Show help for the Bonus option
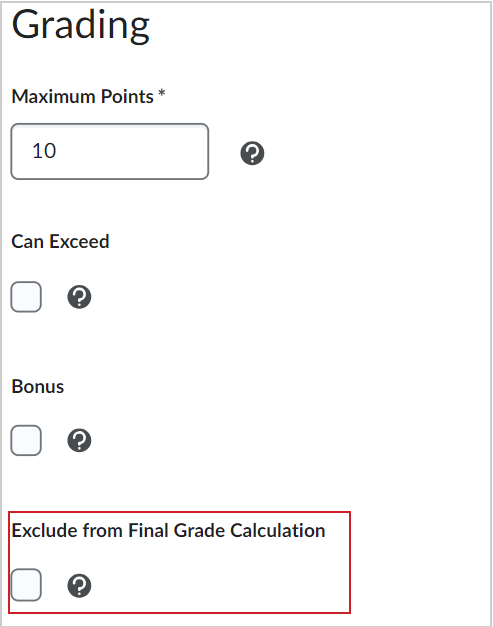This screenshot has height=627, width=493. [x=79, y=441]
